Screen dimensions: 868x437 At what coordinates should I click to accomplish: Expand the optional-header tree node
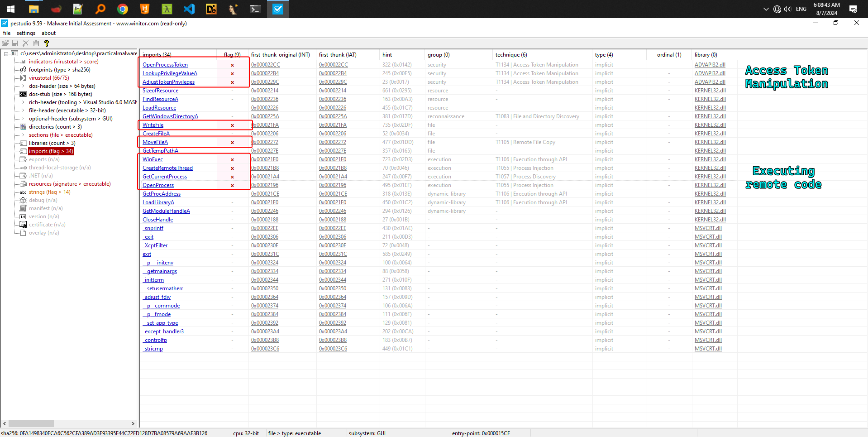(x=23, y=119)
